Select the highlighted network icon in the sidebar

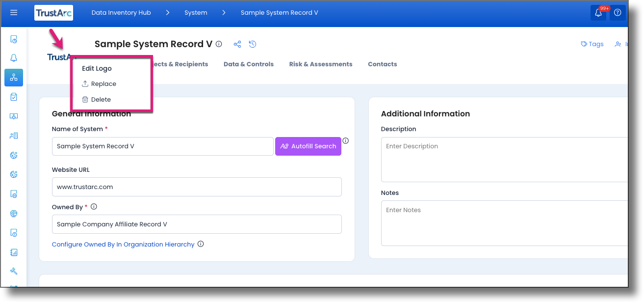pos(14,77)
